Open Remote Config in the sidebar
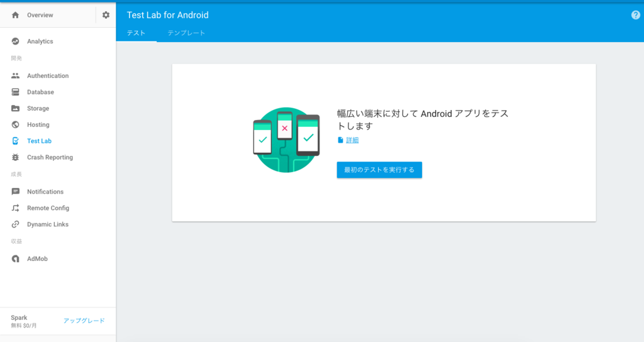This screenshot has height=342, width=644. click(x=48, y=208)
